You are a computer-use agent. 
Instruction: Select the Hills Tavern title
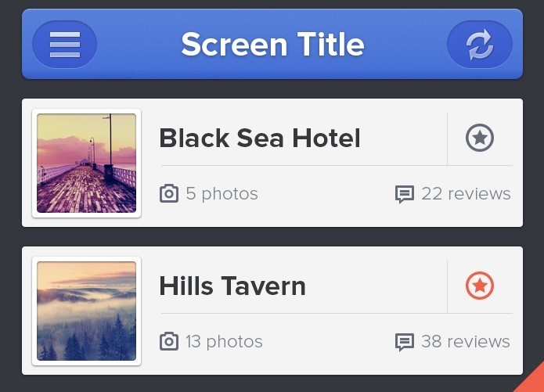coord(232,286)
